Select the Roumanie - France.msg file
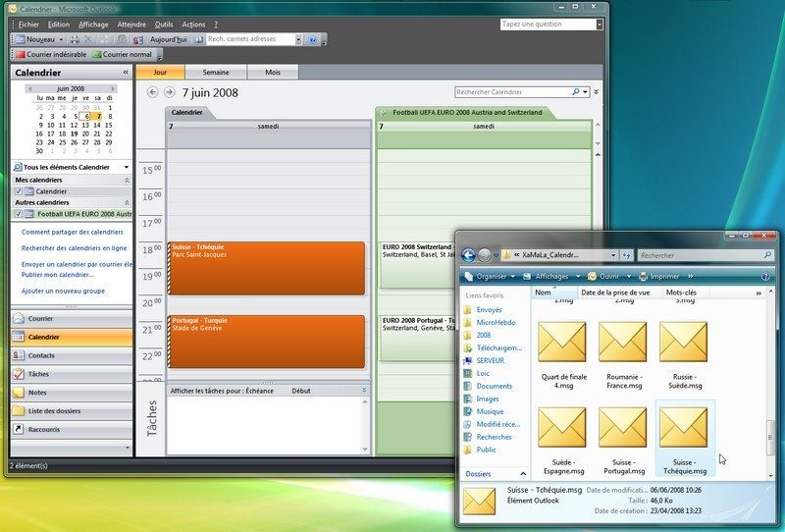Viewport: 785px width, 532px height. click(622, 352)
